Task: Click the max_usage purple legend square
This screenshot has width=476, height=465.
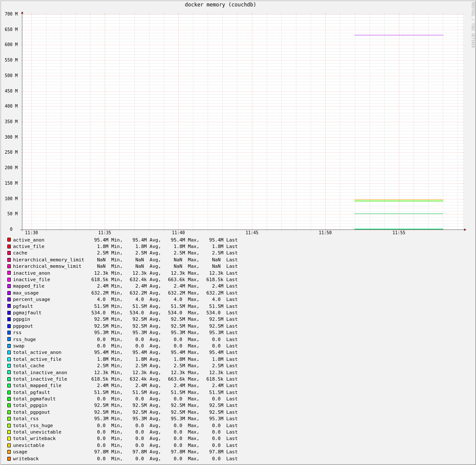Action: 9,292
